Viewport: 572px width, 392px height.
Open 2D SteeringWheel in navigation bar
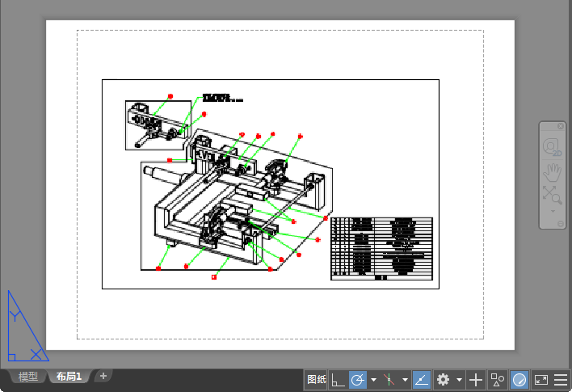tap(553, 147)
